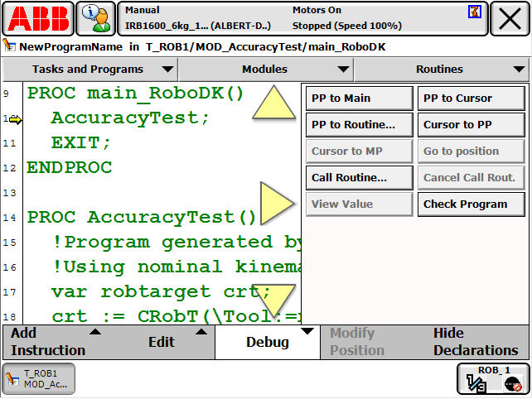The image size is (532, 399).
Task: Click Cursor to PP
Action: tap(472, 125)
